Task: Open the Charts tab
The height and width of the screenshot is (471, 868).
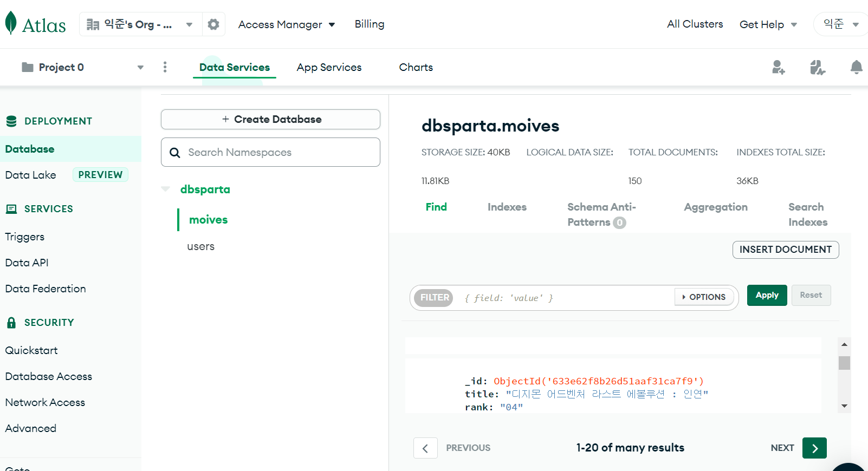Action: pos(416,67)
